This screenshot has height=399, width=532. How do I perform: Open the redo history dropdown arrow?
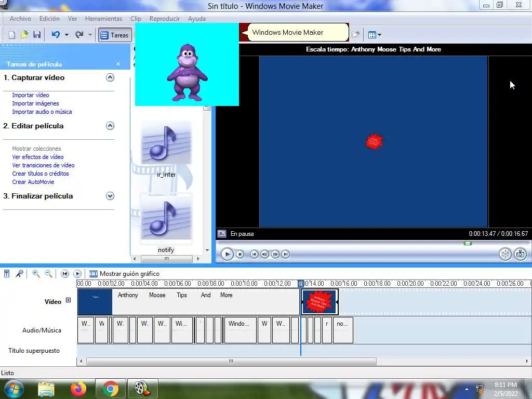coord(90,35)
